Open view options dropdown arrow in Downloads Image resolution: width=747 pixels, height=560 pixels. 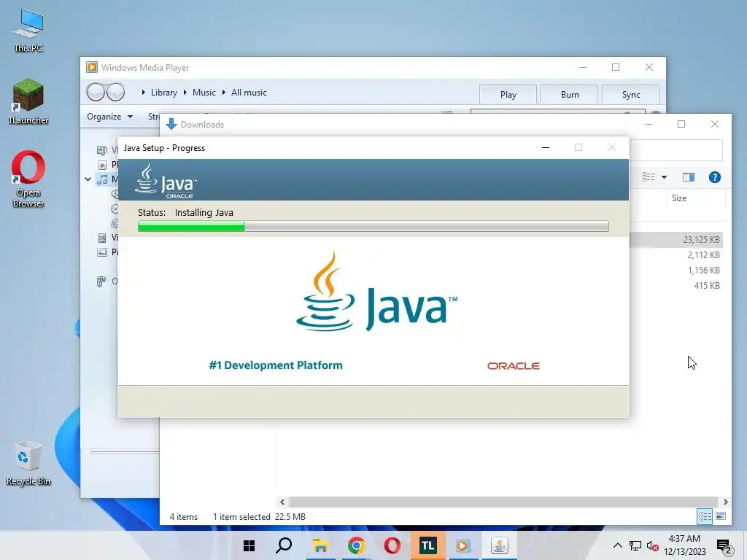point(664,177)
